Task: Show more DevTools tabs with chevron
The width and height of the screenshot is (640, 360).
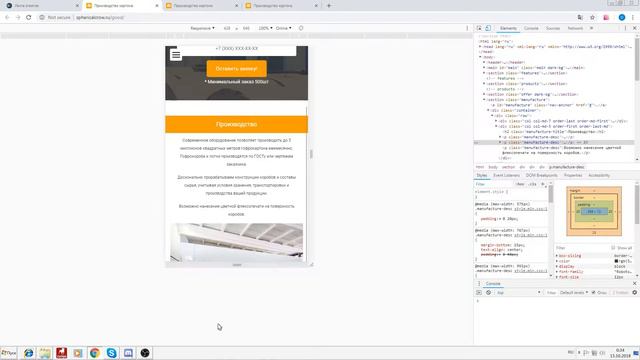Action: (591, 28)
